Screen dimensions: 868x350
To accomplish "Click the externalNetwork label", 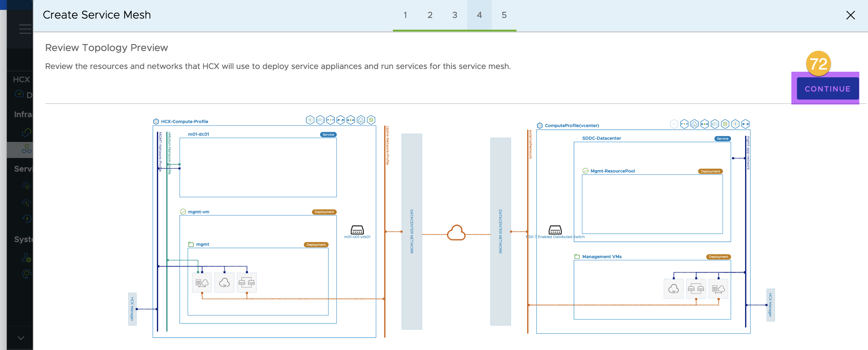I will [530, 144].
